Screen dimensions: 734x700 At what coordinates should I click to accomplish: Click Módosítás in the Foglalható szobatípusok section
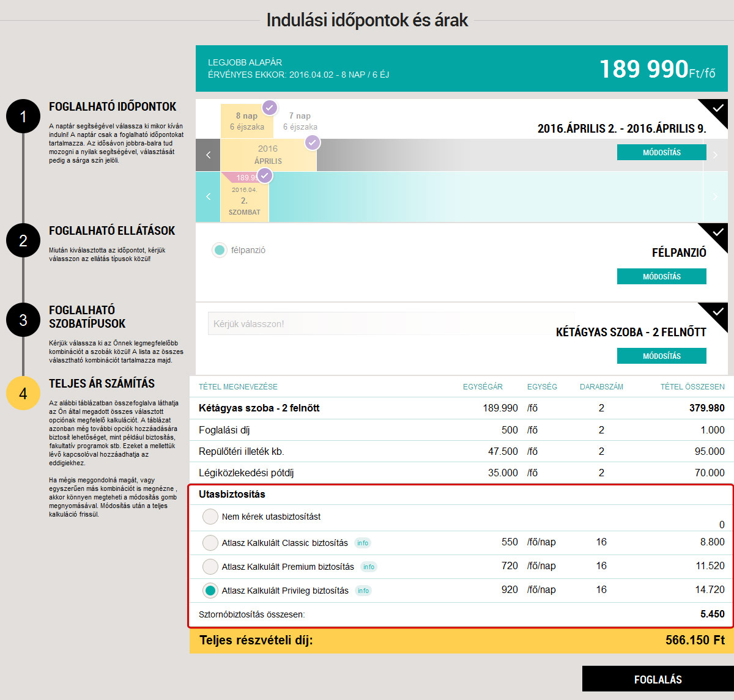tap(662, 356)
